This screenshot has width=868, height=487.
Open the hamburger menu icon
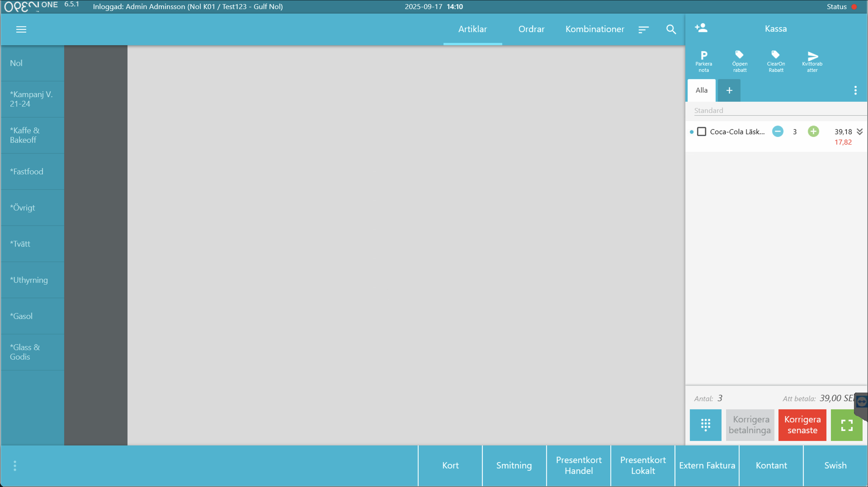coord(21,29)
